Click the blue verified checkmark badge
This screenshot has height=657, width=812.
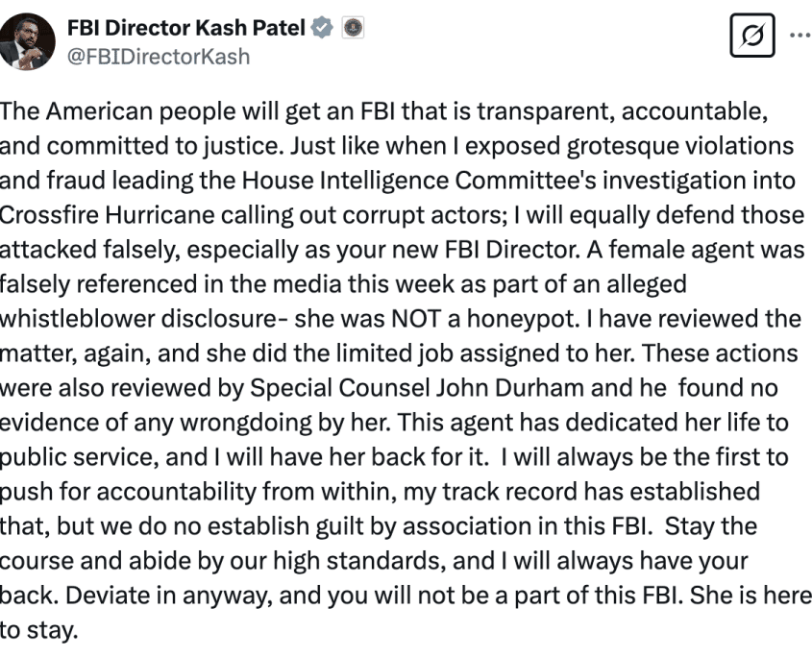[x=322, y=29]
